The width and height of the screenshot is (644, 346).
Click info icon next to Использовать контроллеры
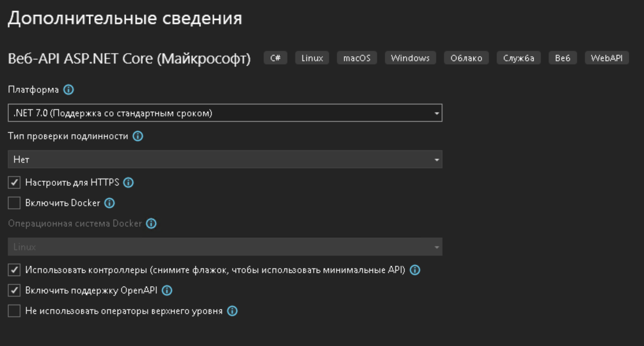click(415, 270)
